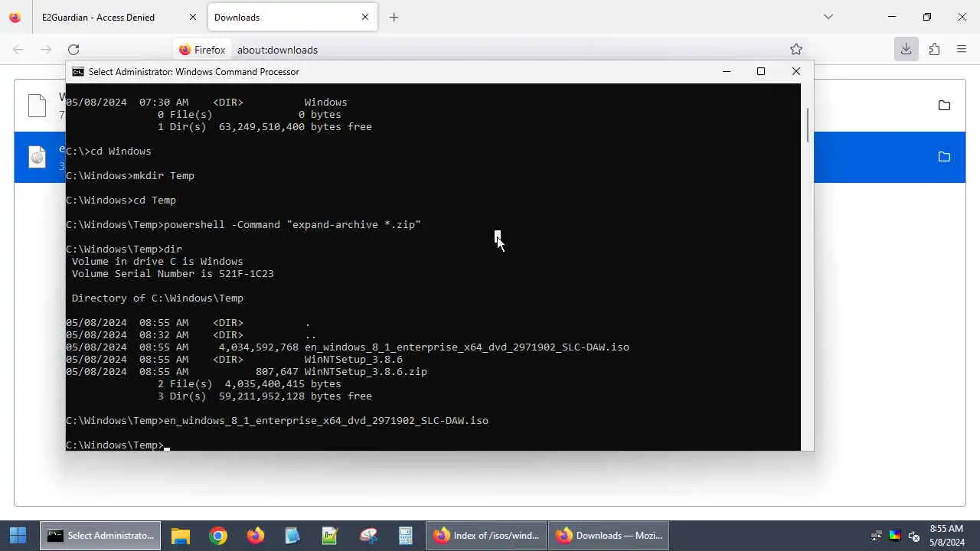Viewport: 980px width, 551px height.
Task: Click the pinned Firefox taskbar icon
Action: coord(255,536)
